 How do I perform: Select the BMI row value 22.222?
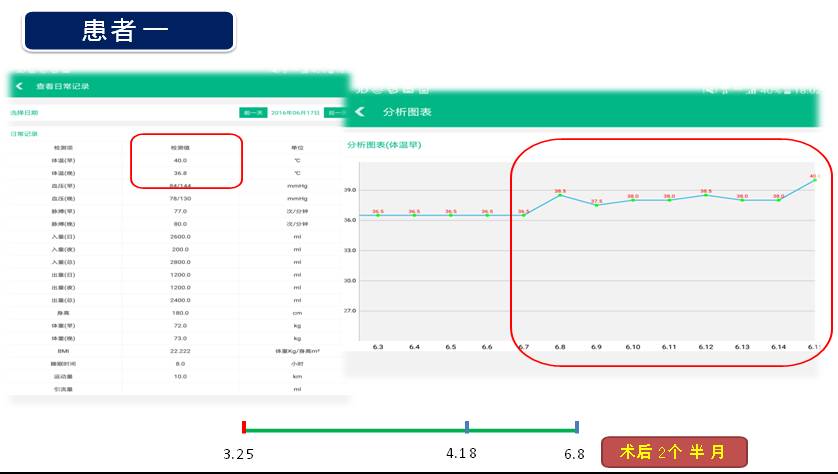180,351
